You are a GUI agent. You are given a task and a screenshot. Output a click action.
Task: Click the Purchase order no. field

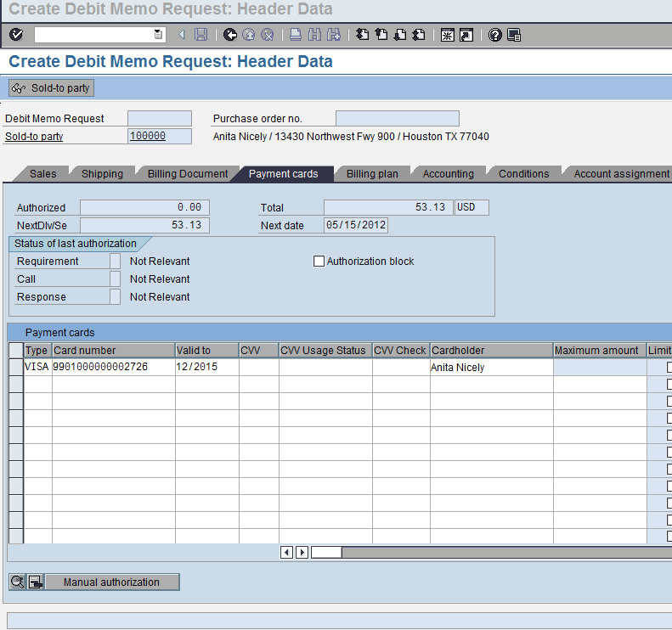tap(398, 118)
